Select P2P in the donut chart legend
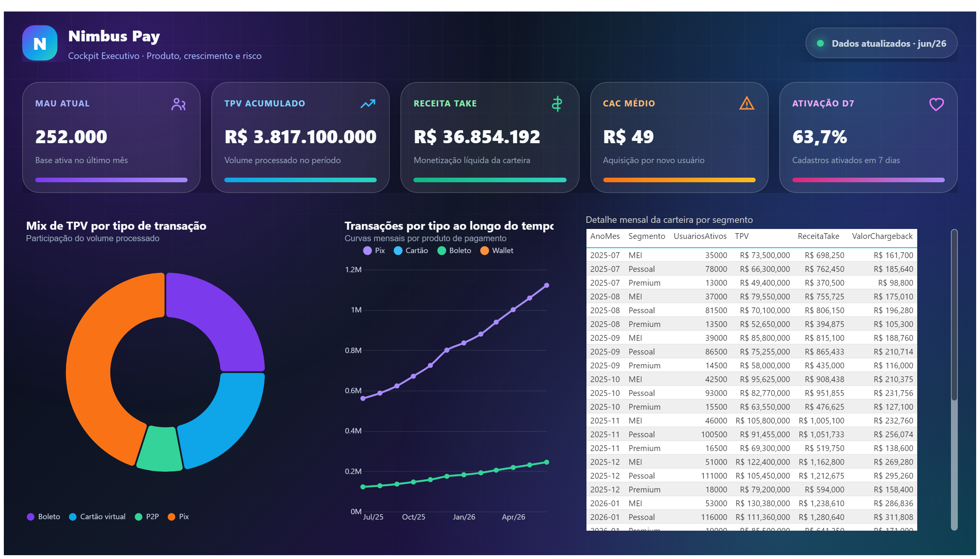The height and width of the screenshot is (559, 980). [147, 517]
